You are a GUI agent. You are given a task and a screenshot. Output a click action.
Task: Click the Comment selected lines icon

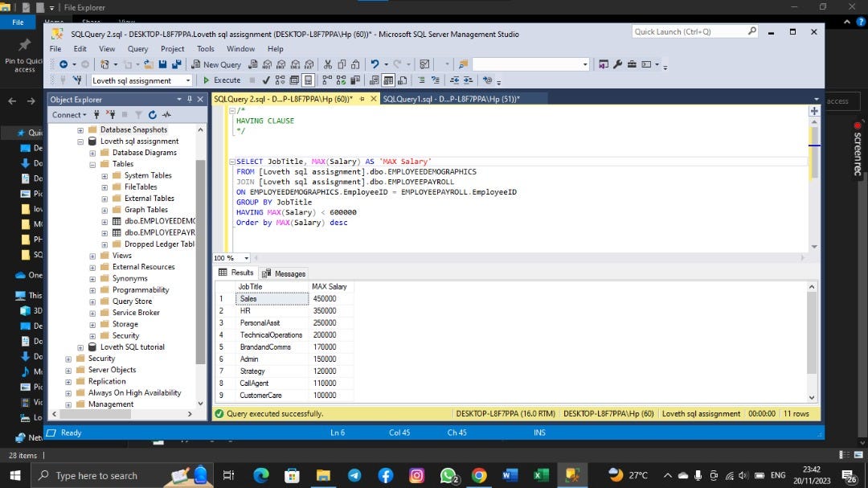(x=421, y=80)
